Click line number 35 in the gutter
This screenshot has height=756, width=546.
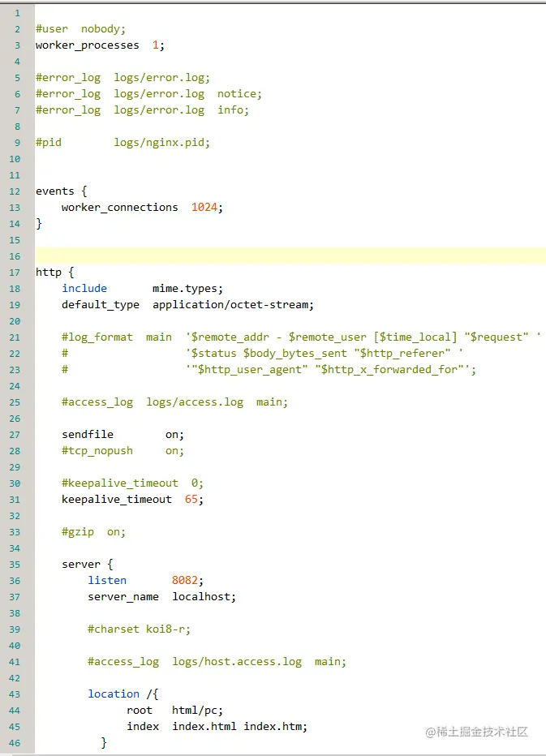pyautogui.click(x=15, y=565)
